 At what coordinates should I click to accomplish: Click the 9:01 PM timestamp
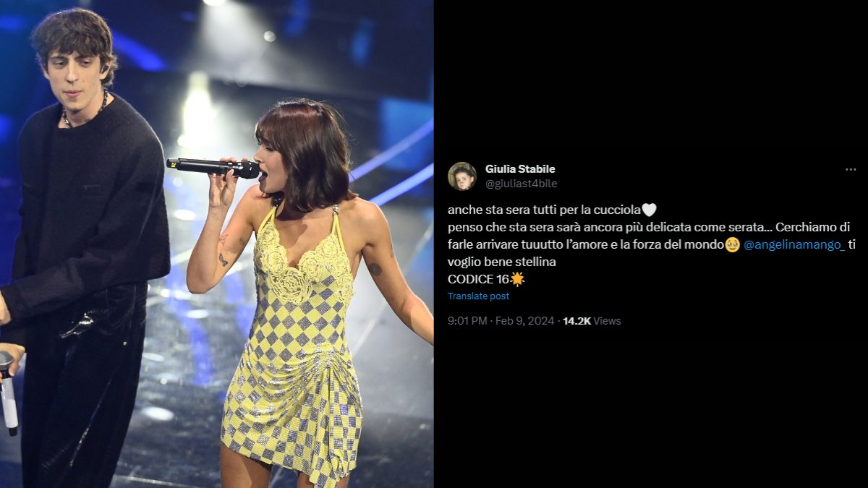point(467,321)
